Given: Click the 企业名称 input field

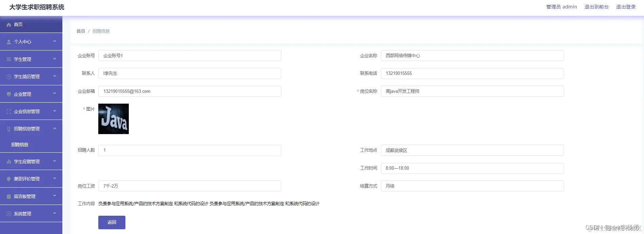Looking at the screenshot, I should pyautogui.click(x=472, y=56).
